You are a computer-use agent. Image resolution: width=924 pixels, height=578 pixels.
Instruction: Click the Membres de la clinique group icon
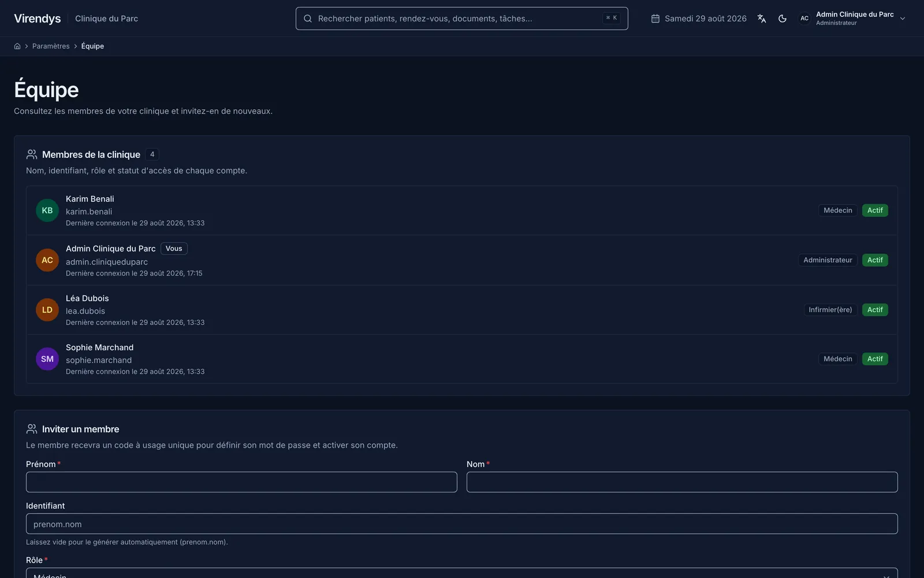[x=32, y=154]
